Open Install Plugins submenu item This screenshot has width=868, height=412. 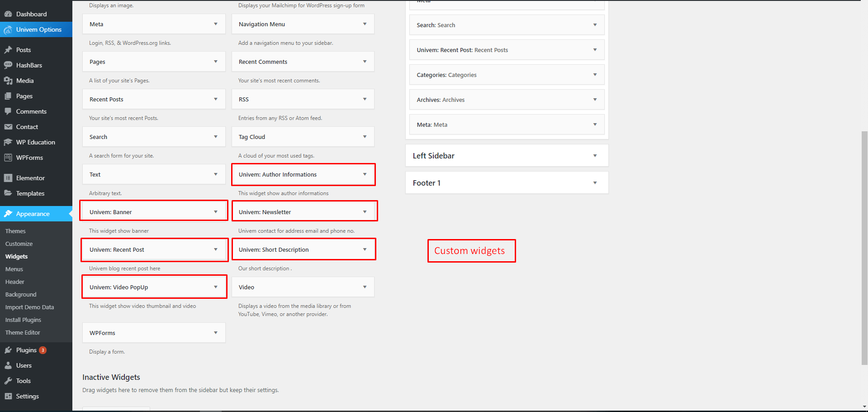point(23,320)
